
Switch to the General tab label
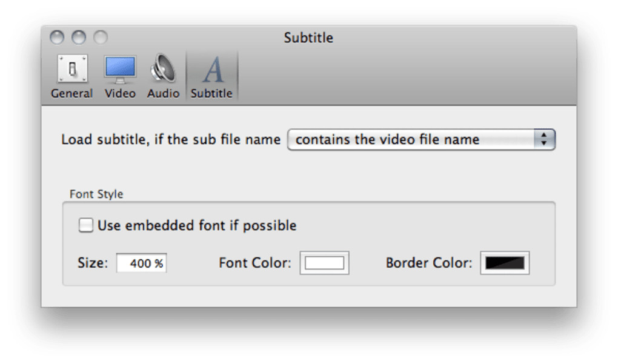72,93
